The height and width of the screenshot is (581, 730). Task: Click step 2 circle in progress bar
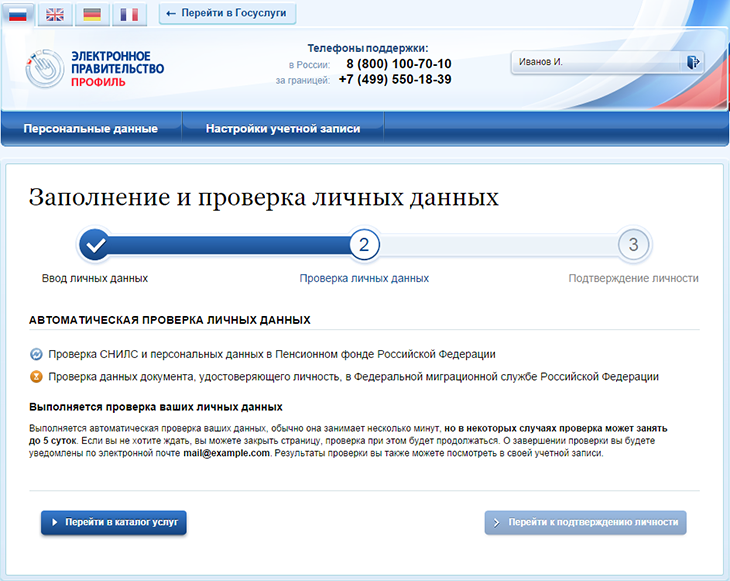364,244
